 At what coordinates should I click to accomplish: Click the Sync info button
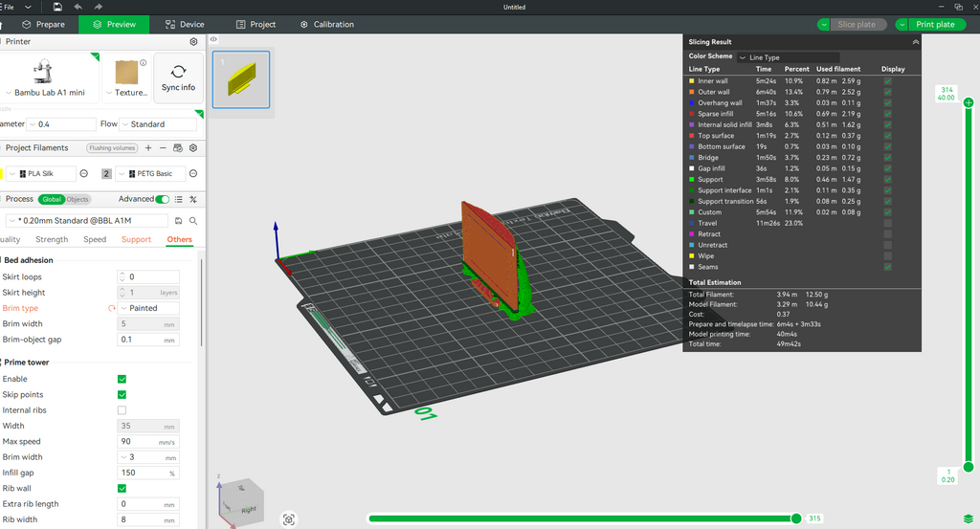tap(178, 77)
